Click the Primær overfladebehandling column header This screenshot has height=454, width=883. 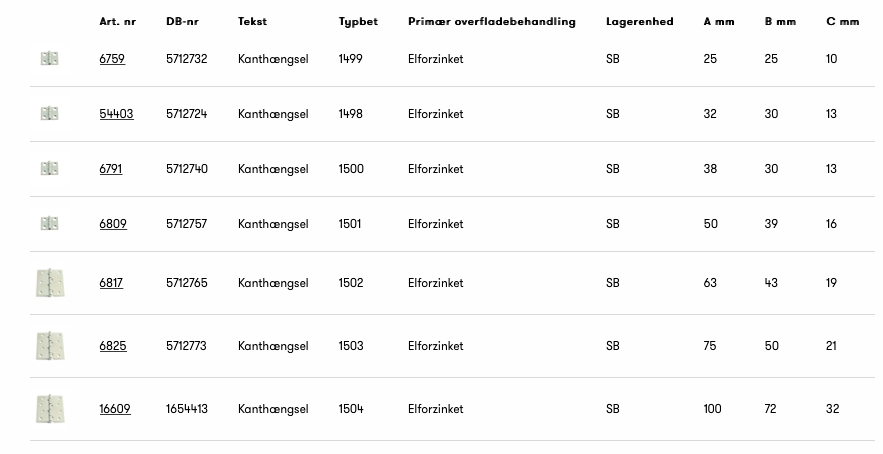point(492,21)
